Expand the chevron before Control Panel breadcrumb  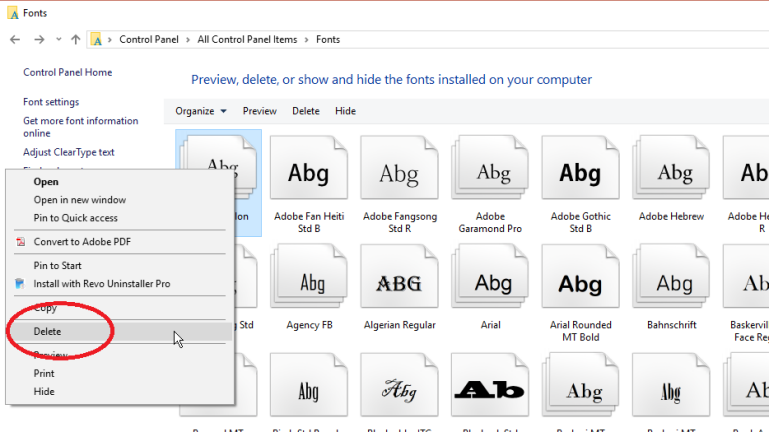[x=110, y=40]
